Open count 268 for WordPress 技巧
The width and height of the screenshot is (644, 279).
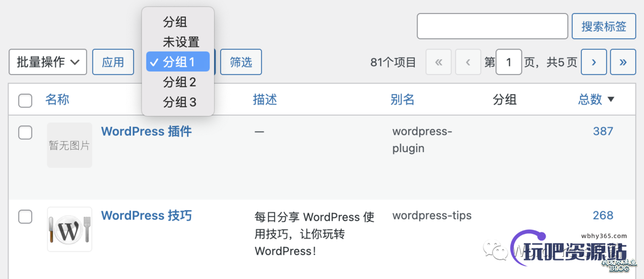tap(603, 216)
